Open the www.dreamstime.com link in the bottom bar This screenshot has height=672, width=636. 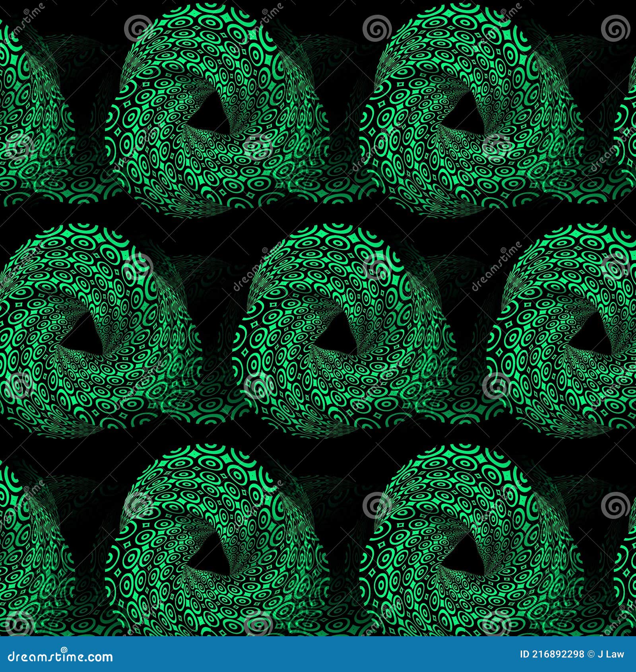point(62,657)
